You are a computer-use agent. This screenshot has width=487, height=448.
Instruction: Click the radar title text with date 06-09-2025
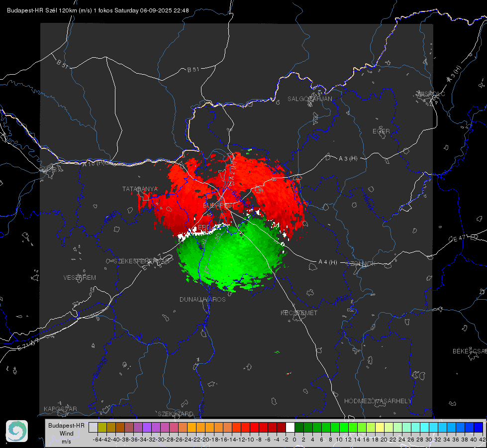point(98,10)
